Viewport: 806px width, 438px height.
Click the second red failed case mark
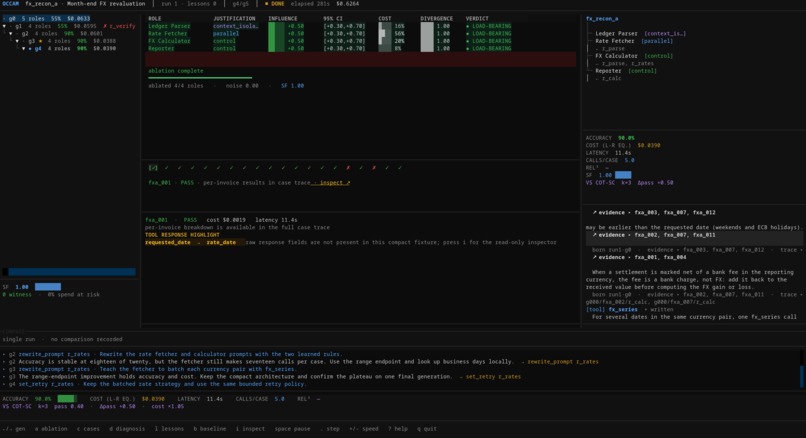pos(374,168)
